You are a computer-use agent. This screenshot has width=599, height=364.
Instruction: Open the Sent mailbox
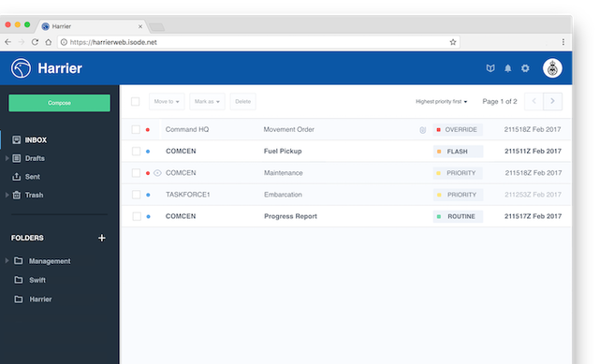tap(33, 177)
